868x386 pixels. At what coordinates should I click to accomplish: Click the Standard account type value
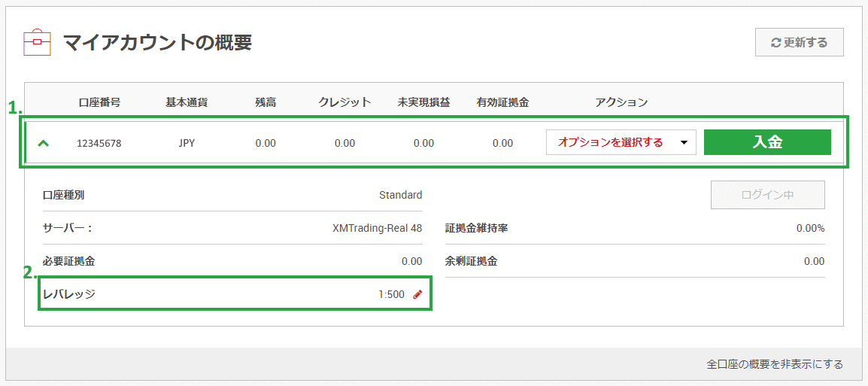pos(400,195)
